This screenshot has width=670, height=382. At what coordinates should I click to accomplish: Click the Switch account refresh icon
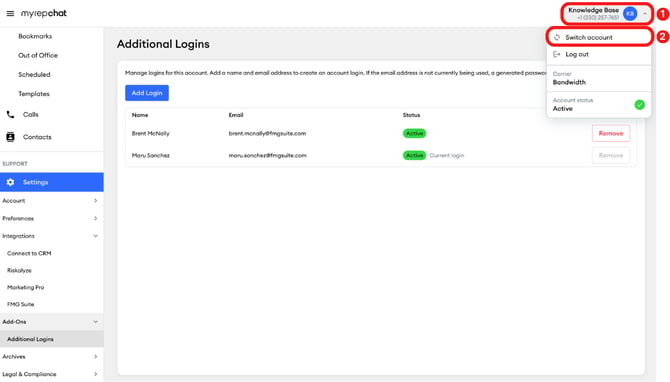coord(557,37)
